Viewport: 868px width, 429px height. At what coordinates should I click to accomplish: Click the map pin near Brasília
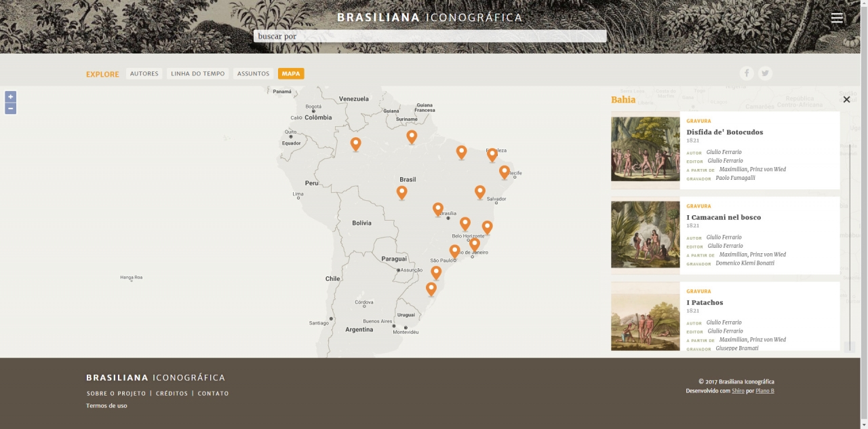point(438,208)
